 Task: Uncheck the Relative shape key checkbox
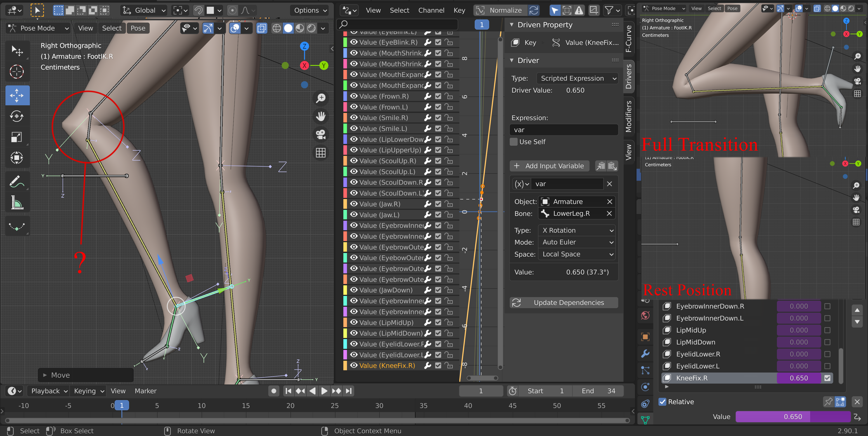663,402
